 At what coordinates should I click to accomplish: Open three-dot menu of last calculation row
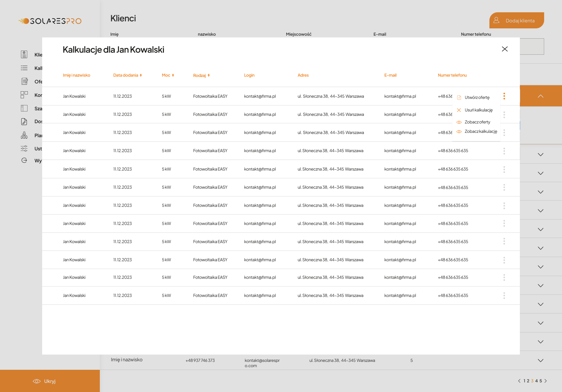click(x=504, y=295)
